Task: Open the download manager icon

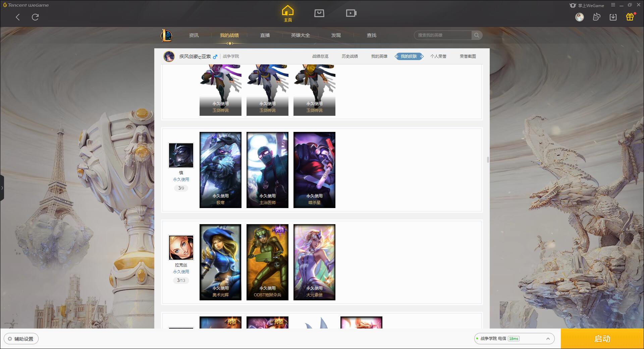Action: point(613,17)
